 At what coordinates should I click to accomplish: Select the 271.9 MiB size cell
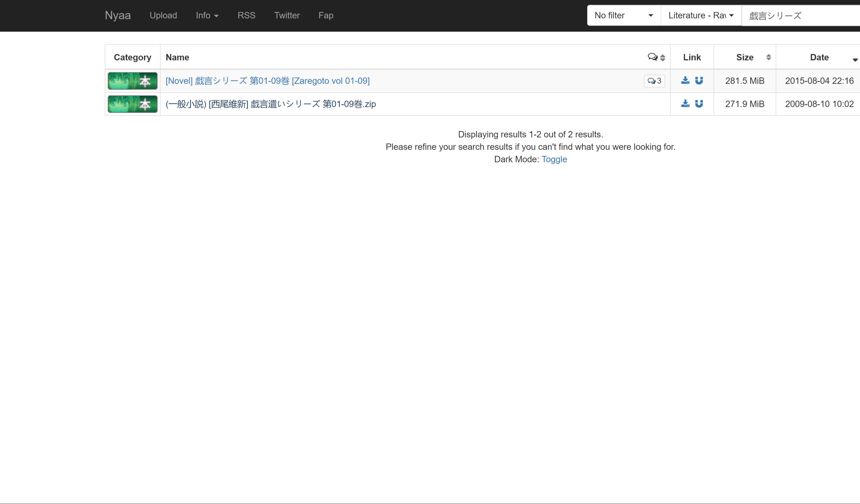(x=745, y=104)
